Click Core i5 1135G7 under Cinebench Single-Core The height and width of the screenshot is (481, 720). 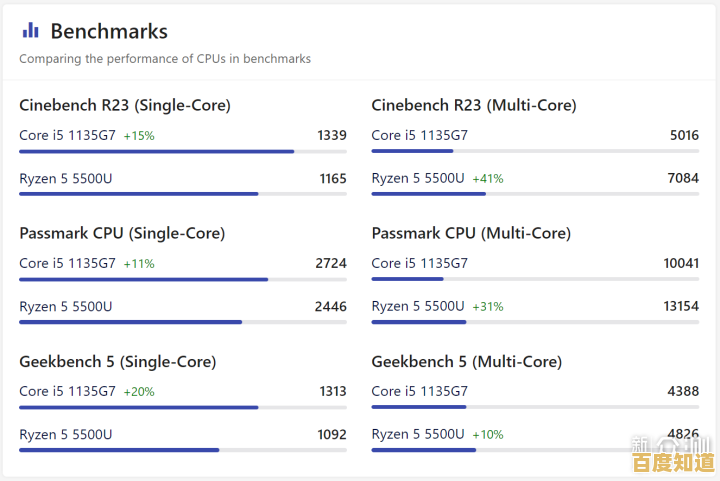(x=67, y=135)
